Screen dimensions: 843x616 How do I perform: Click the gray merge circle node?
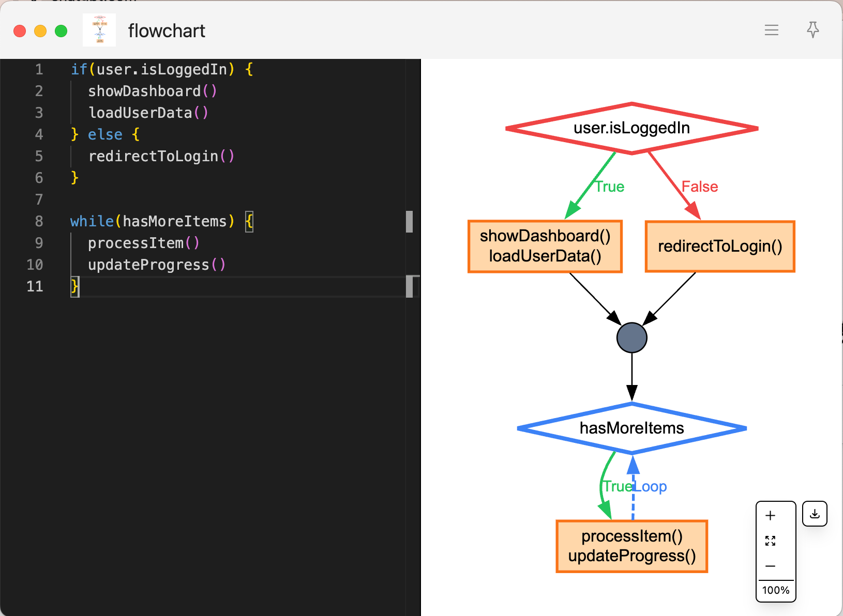tap(631, 338)
